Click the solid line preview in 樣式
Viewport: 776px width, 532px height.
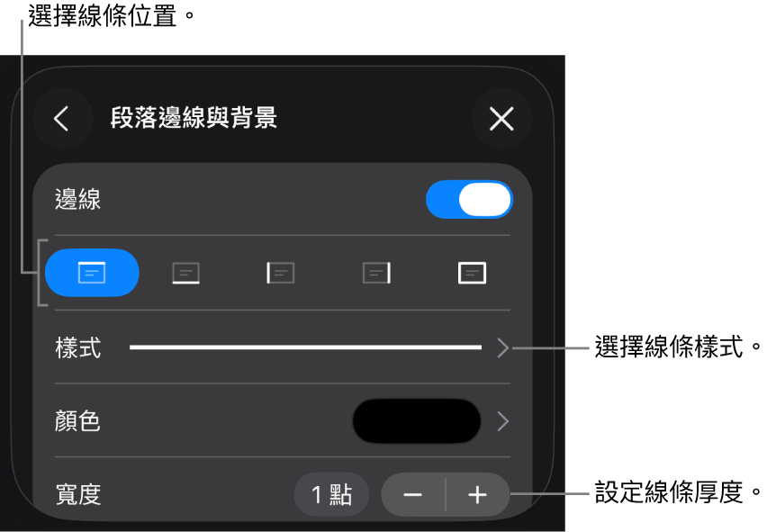point(305,347)
